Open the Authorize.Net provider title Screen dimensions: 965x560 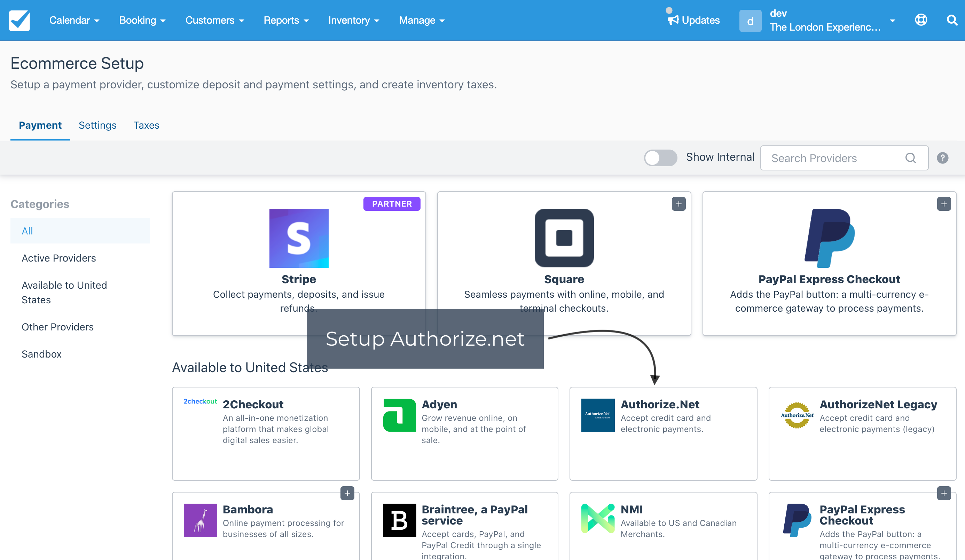coord(660,404)
